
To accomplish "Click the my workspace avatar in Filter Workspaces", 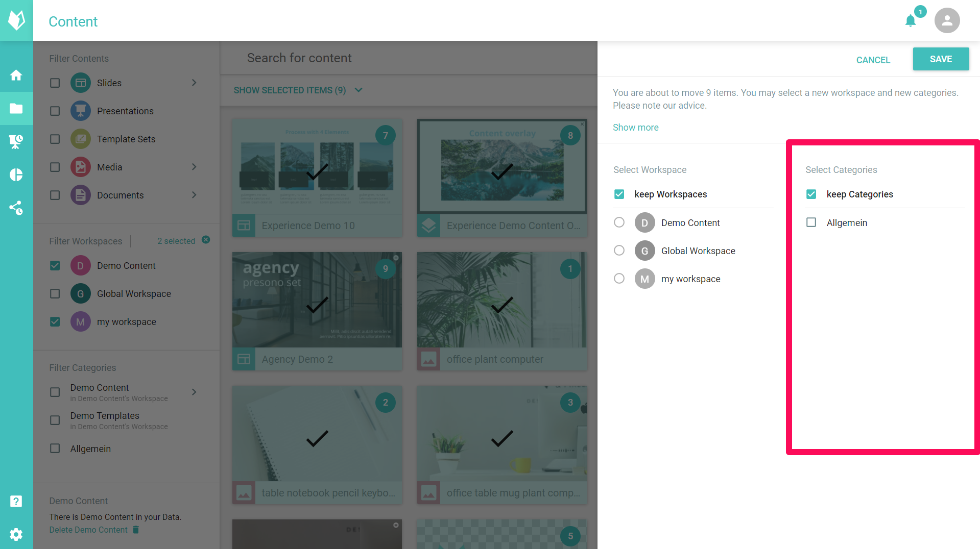I will tap(81, 321).
